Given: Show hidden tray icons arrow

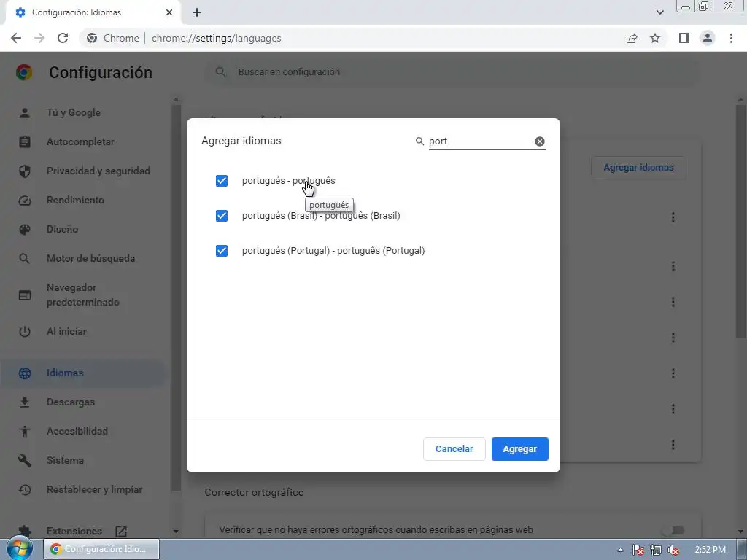Looking at the screenshot, I should pyautogui.click(x=620, y=550).
